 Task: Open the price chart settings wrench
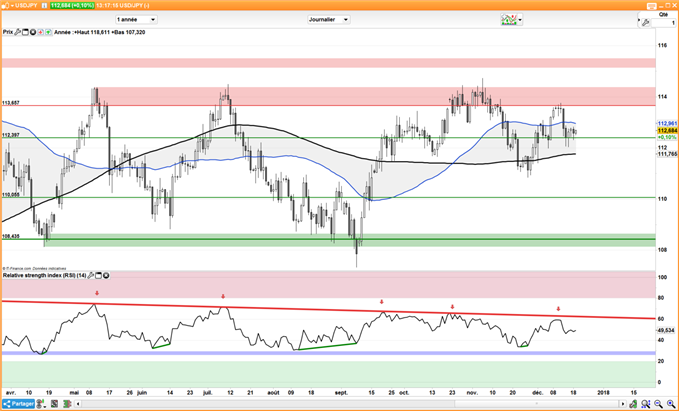17,32
